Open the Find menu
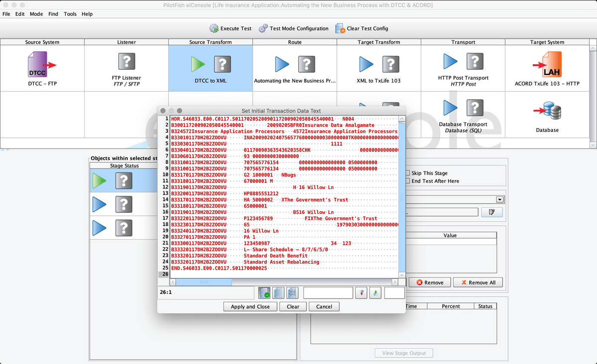 click(53, 14)
